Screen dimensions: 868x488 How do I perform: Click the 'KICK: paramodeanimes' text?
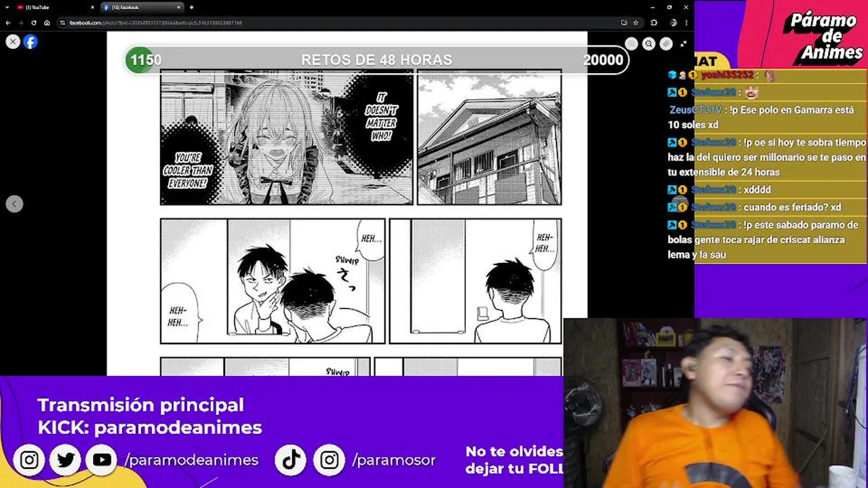click(149, 428)
